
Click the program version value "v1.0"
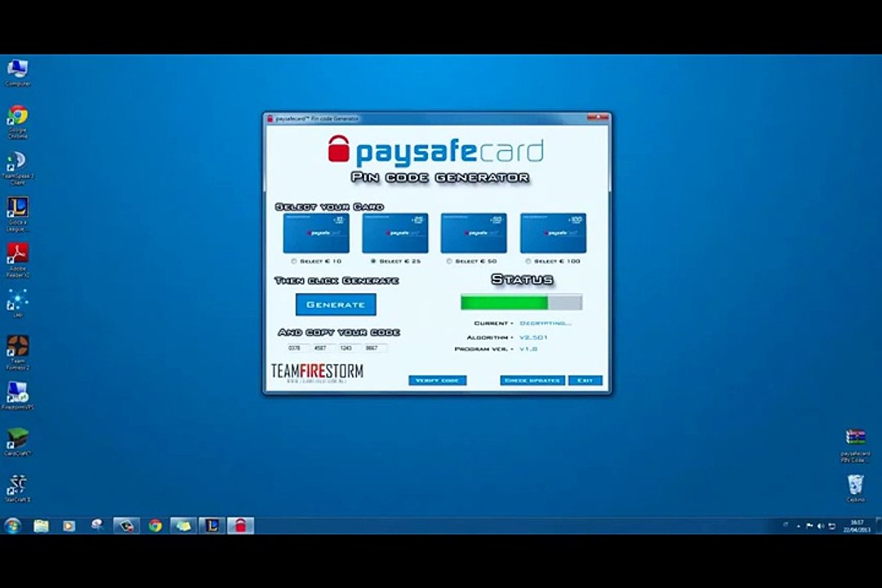[528, 350]
